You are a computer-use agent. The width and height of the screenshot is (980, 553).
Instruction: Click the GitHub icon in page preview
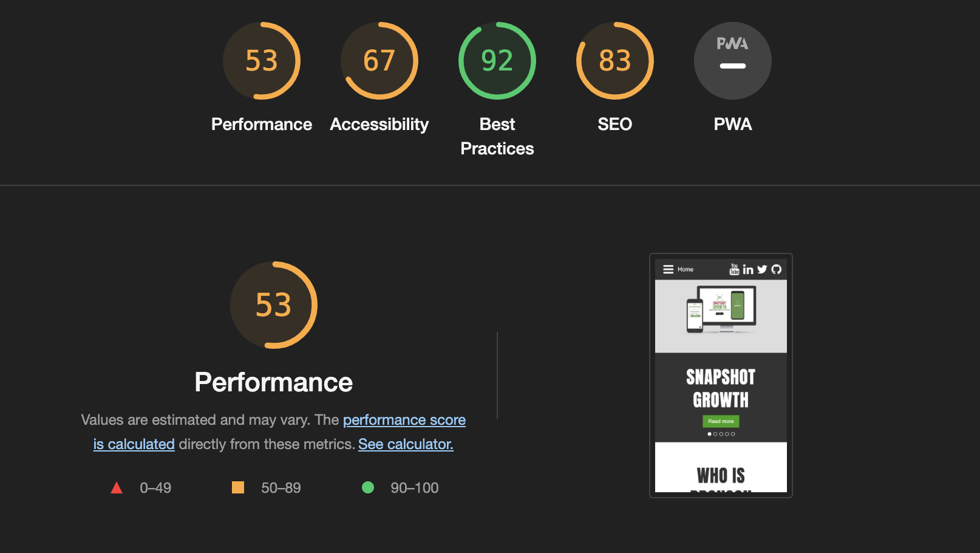(777, 269)
